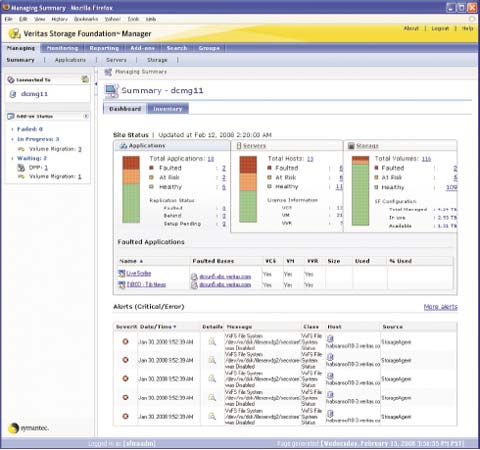480x450 pixels.
Task: Open the Volume Migration: 1 count link
Action: click(x=80, y=177)
